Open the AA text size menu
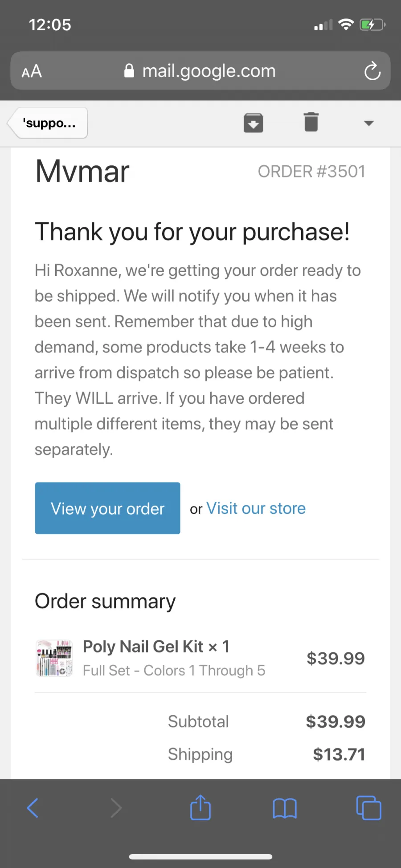The height and width of the screenshot is (868, 401). click(32, 71)
